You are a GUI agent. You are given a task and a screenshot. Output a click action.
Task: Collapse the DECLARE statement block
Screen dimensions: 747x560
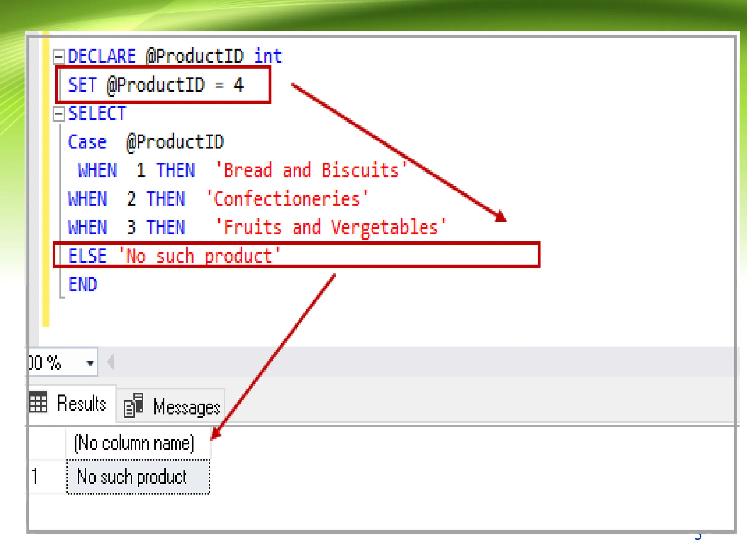click(x=59, y=57)
